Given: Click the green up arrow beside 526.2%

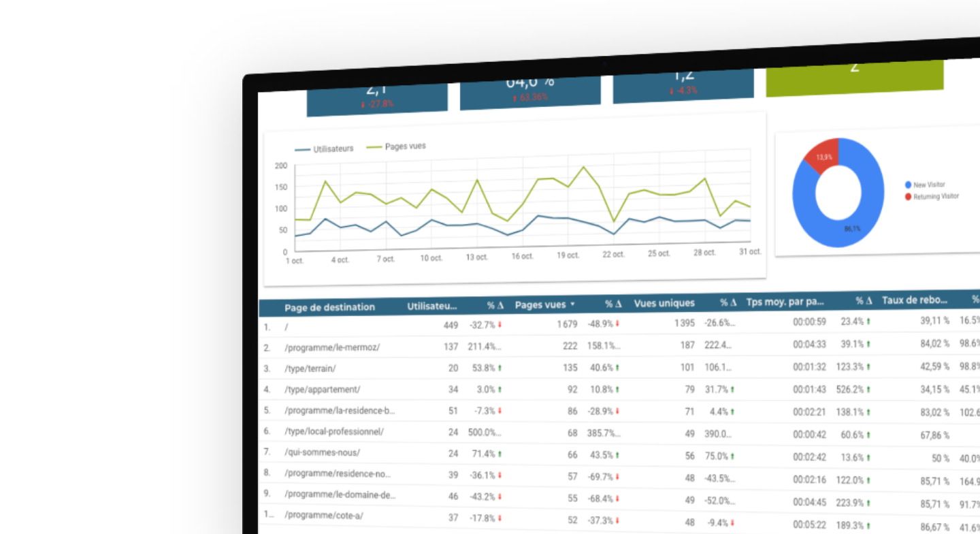Looking at the screenshot, I should [868, 390].
